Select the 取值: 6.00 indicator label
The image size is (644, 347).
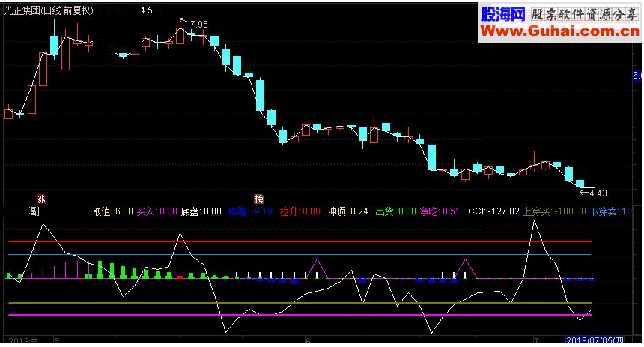coord(112,211)
